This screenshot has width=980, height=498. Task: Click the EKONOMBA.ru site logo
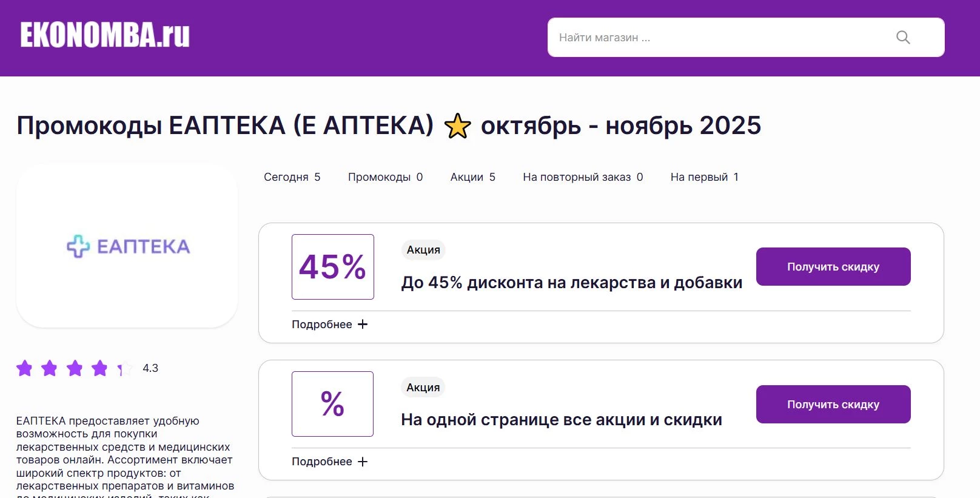(105, 35)
